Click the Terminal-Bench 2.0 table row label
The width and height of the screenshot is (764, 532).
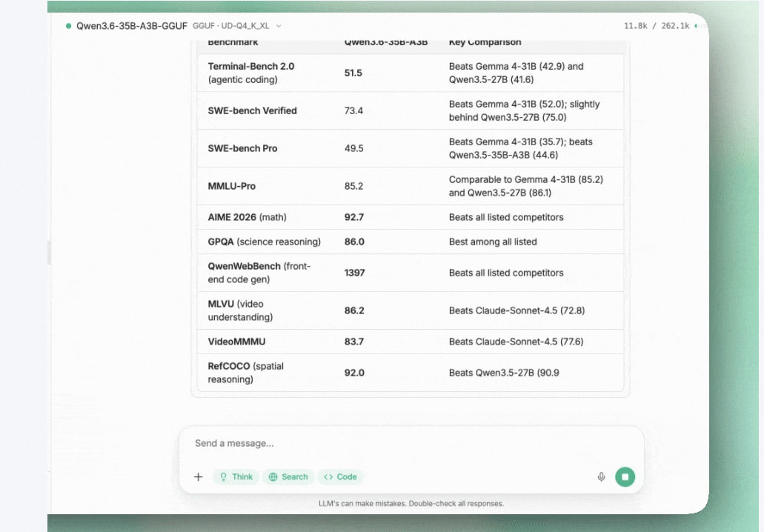point(250,66)
